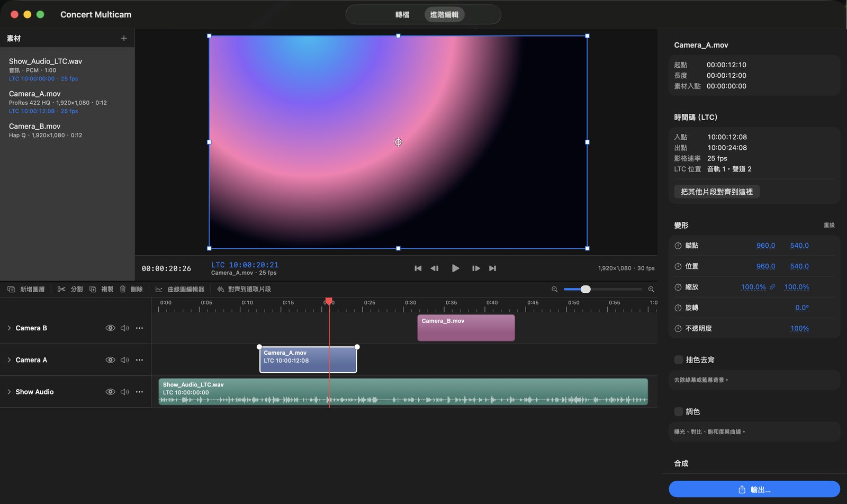Expand the Camera B track
This screenshot has width=847, height=504.
9,328
